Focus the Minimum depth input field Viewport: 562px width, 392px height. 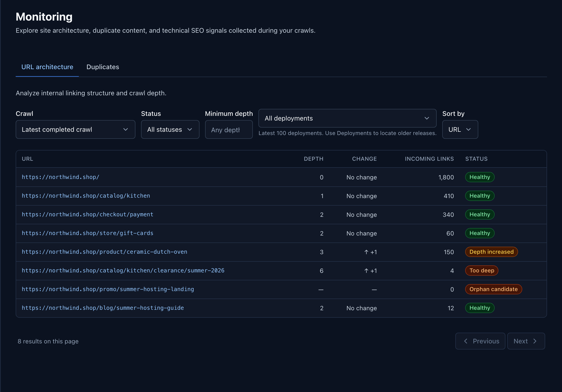(229, 130)
